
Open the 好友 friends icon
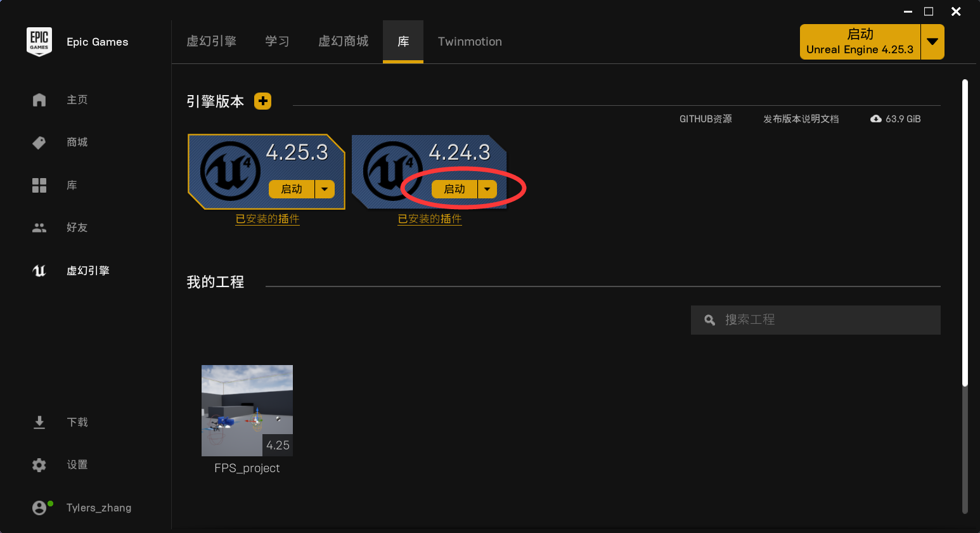[39, 228]
